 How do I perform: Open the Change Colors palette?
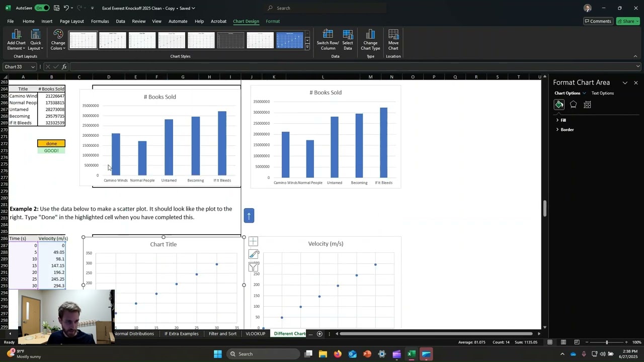point(58,40)
